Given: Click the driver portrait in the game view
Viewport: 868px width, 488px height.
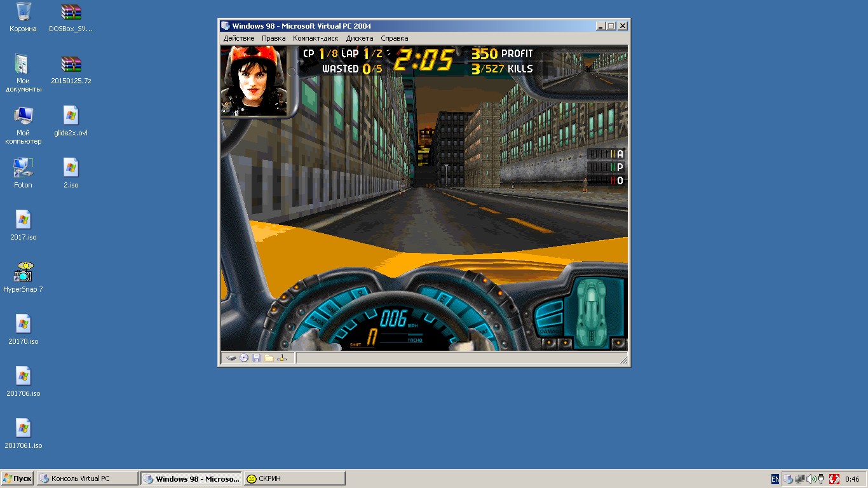Looking at the screenshot, I should (x=254, y=81).
